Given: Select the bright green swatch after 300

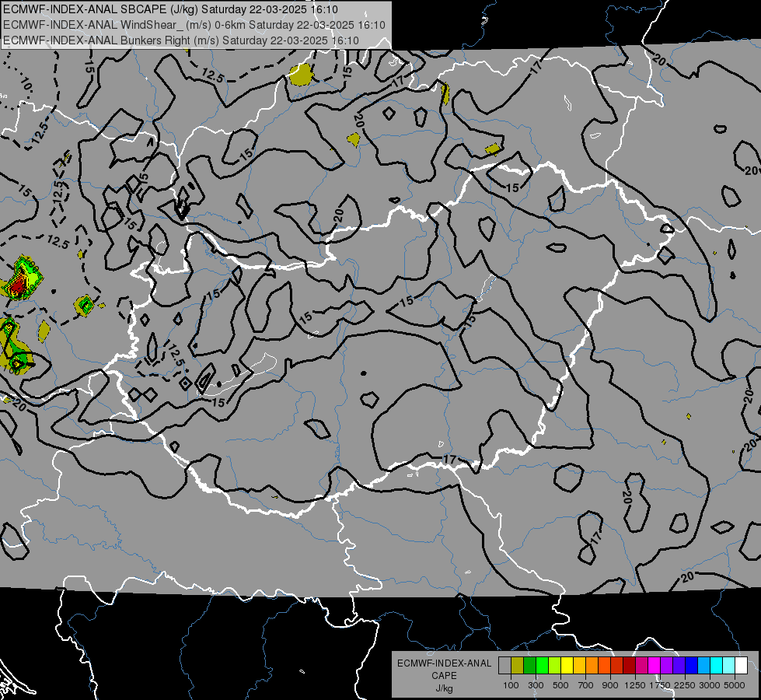Looking at the screenshot, I should coord(542,665).
